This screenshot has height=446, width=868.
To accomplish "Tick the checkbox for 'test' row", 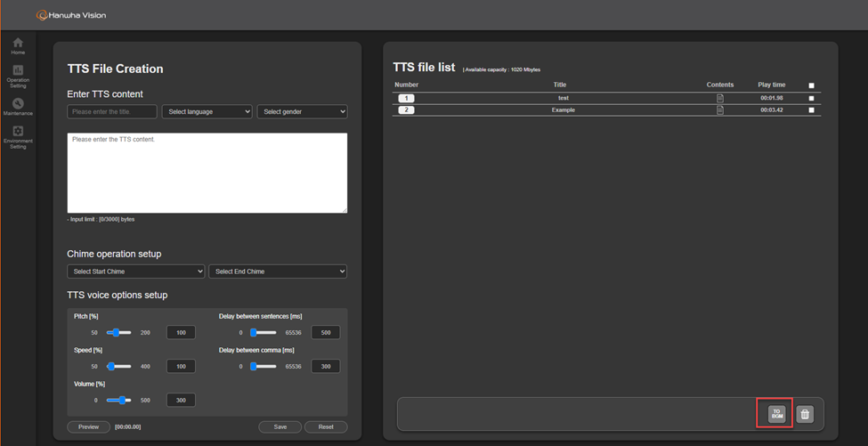I will pos(811,98).
